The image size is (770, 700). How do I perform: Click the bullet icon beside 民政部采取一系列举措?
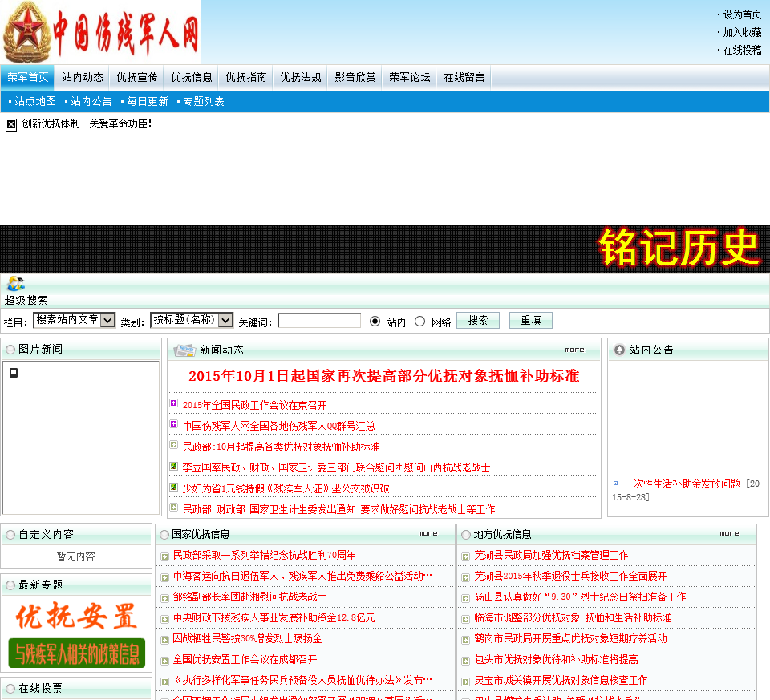tap(164, 556)
